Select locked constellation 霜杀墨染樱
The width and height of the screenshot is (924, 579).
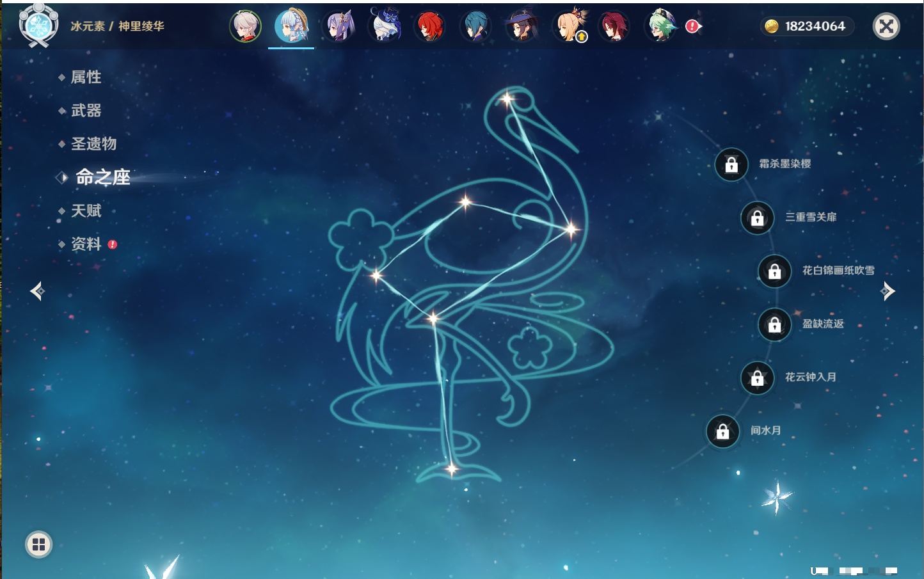coord(731,164)
